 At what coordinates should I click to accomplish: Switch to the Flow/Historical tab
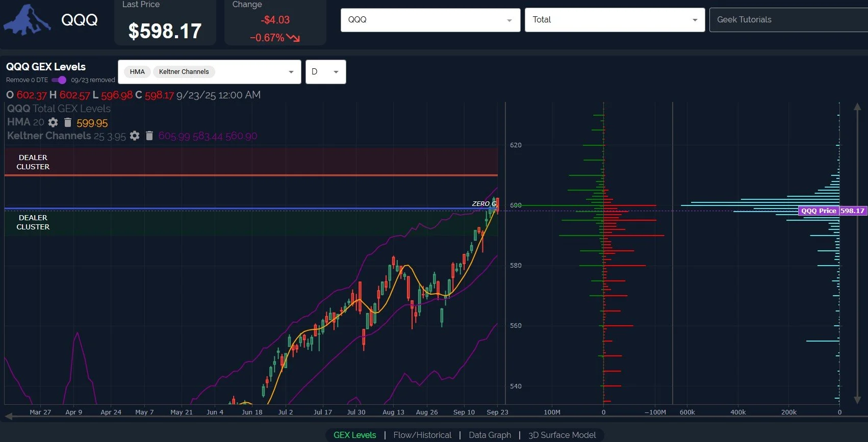[422, 435]
